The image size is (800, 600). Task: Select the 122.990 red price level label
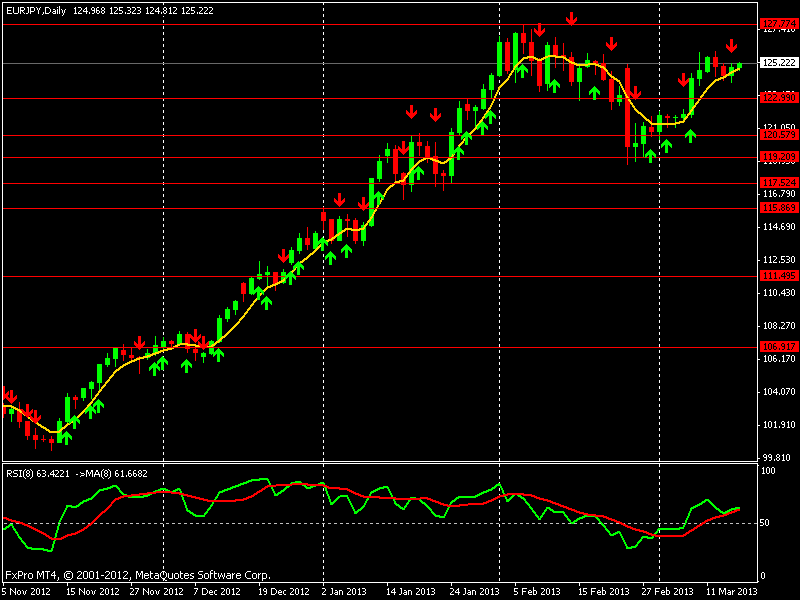779,97
